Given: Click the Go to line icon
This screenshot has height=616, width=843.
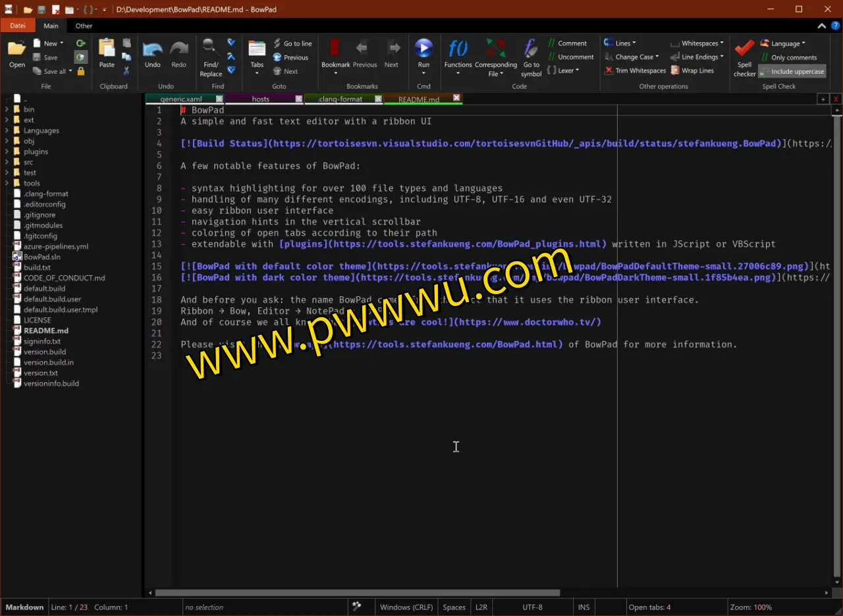Looking at the screenshot, I should coord(277,43).
